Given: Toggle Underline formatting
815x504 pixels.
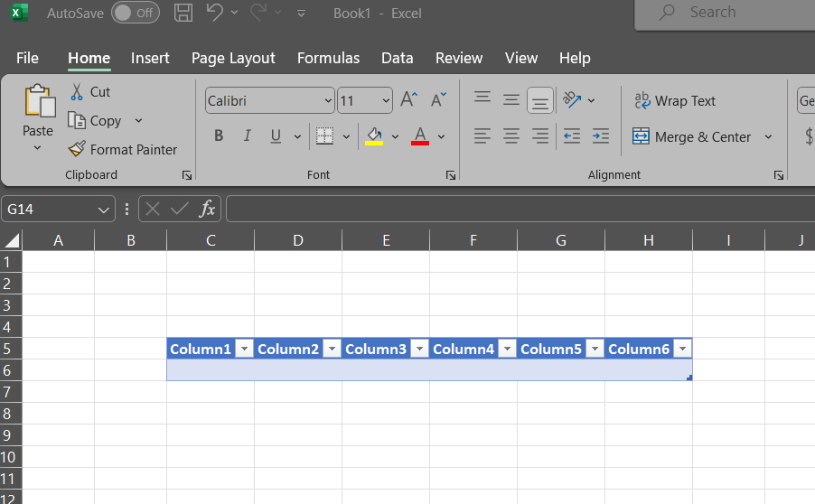Looking at the screenshot, I should pyautogui.click(x=276, y=135).
